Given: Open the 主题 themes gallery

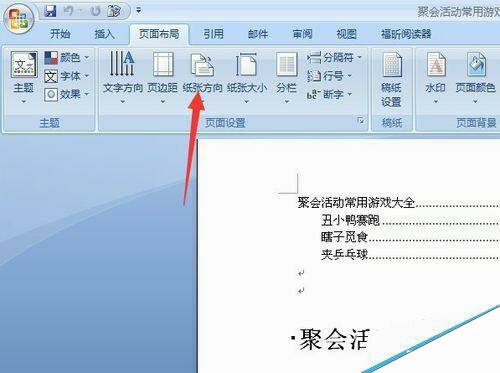Looking at the screenshot, I should (x=23, y=77).
